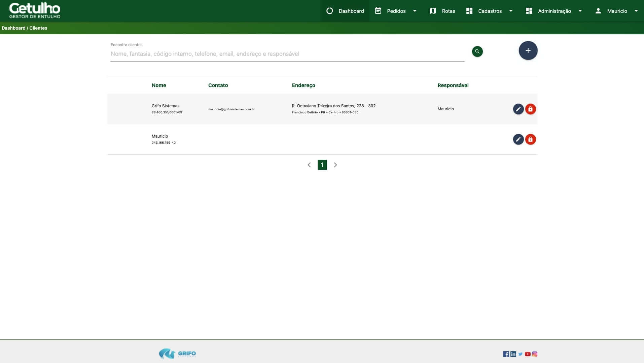Click the CPF 043.166.759-40
The width and height of the screenshot is (644, 363).
(164, 143)
